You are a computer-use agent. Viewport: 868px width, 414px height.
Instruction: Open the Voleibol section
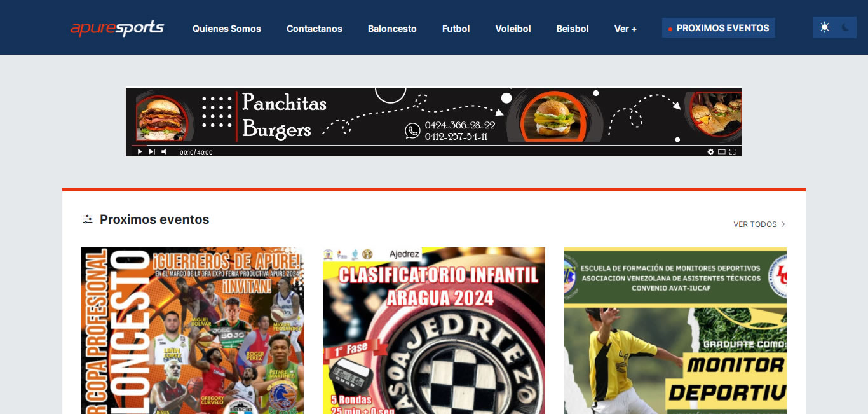point(513,29)
